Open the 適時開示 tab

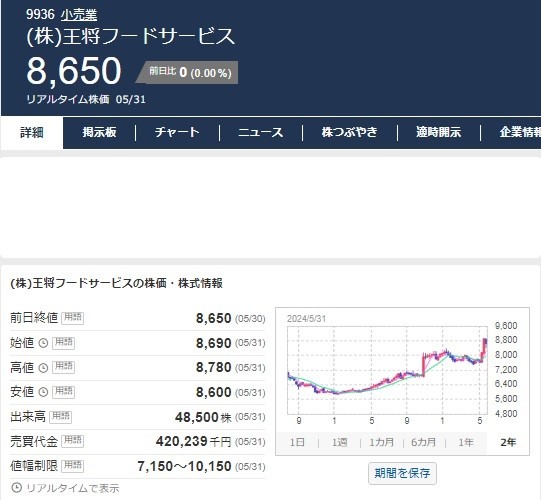pos(438,132)
